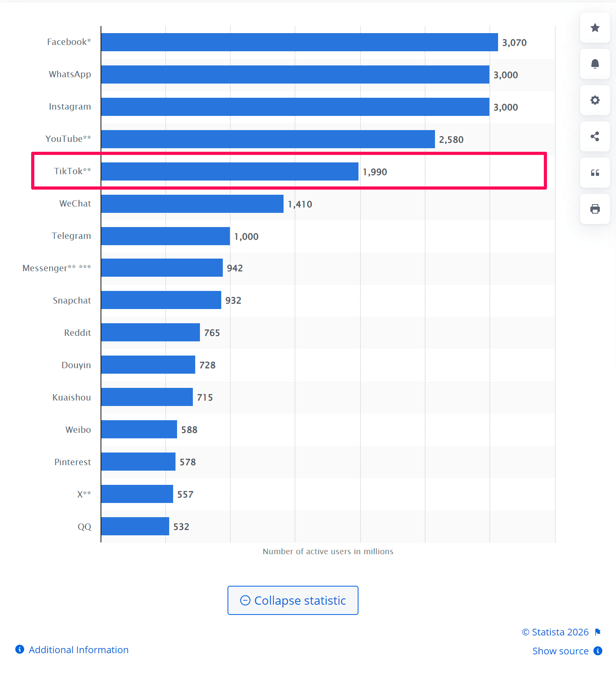Collapse the statistic using the Collapse statistic button
The width and height of the screenshot is (616, 678).
[x=293, y=600]
